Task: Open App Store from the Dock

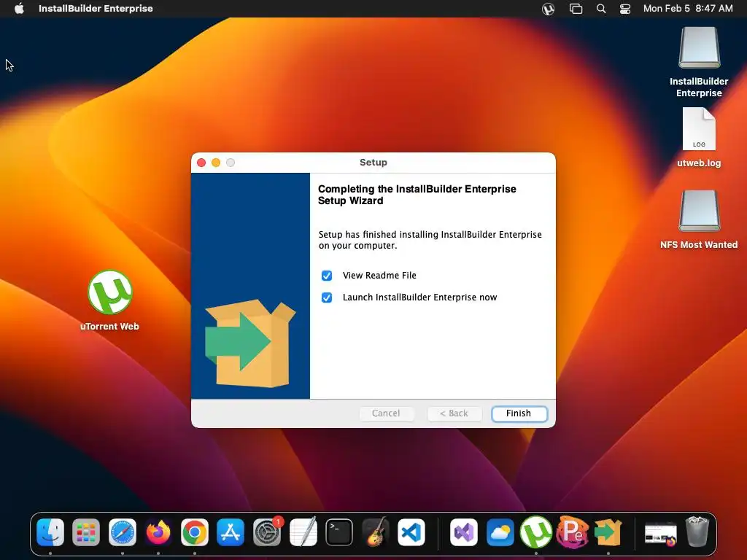Action: click(x=231, y=532)
